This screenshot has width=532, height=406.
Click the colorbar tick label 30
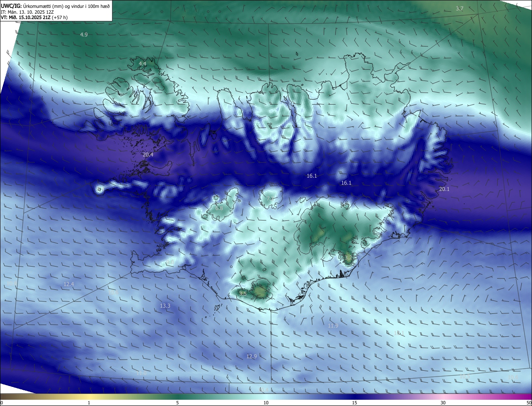(443, 403)
